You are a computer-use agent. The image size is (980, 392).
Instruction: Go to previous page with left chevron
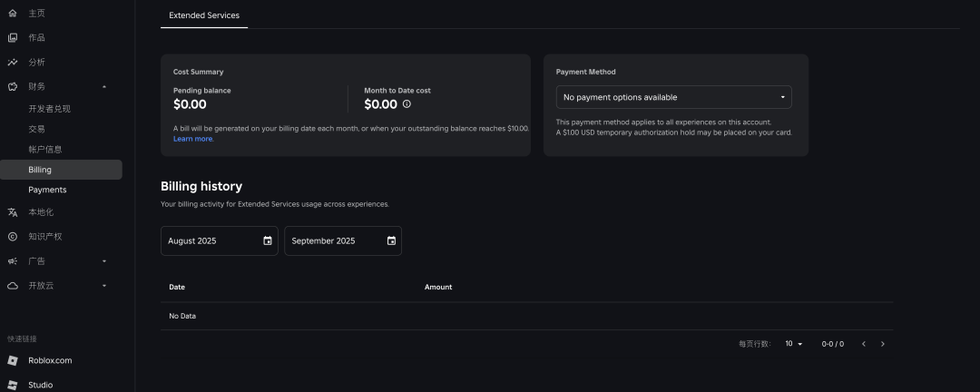[x=864, y=344]
